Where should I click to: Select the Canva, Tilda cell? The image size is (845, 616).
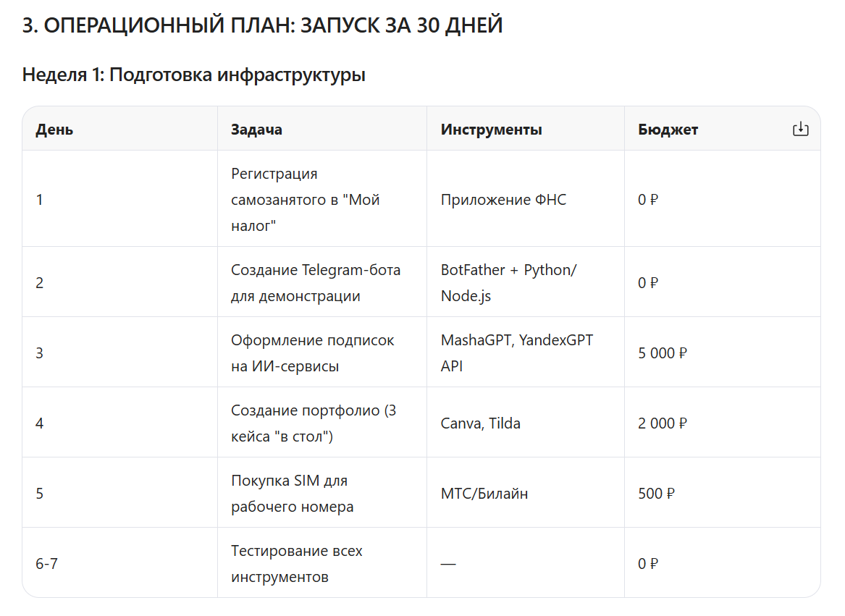[x=526, y=423]
